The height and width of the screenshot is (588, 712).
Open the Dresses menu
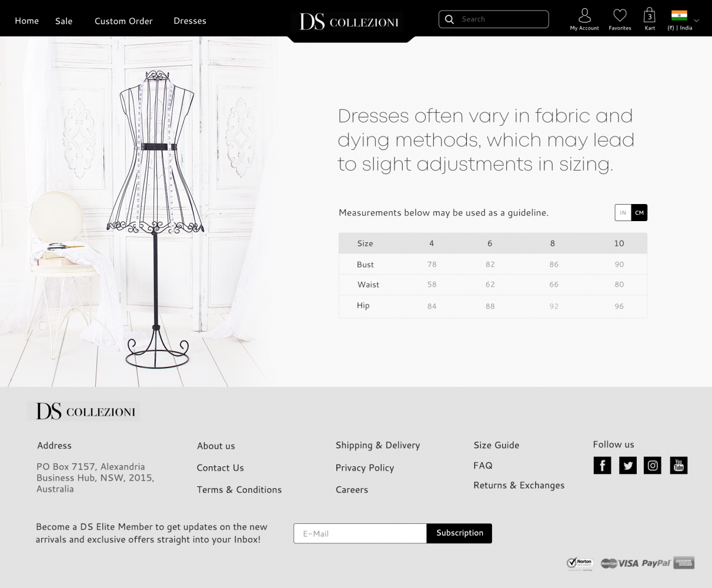click(189, 21)
